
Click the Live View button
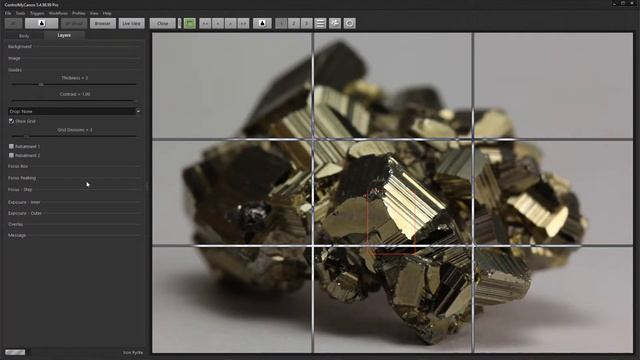pyautogui.click(x=132, y=23)
